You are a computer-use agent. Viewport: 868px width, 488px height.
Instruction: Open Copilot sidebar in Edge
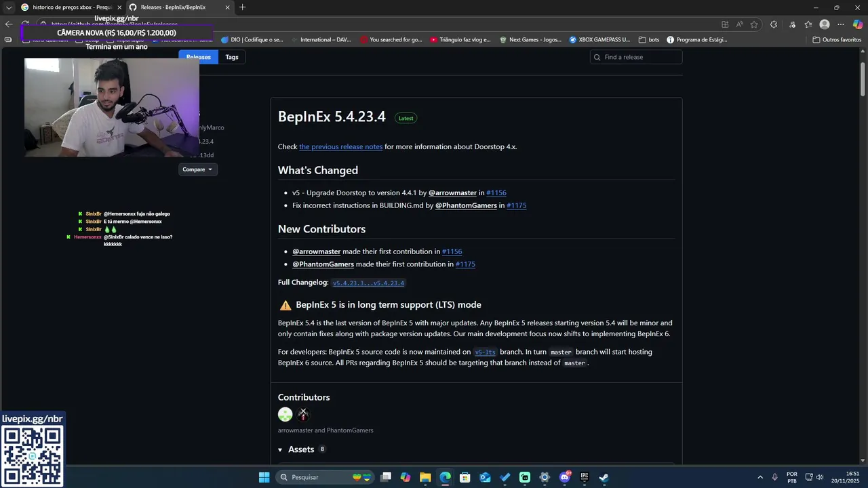(858, 24)
